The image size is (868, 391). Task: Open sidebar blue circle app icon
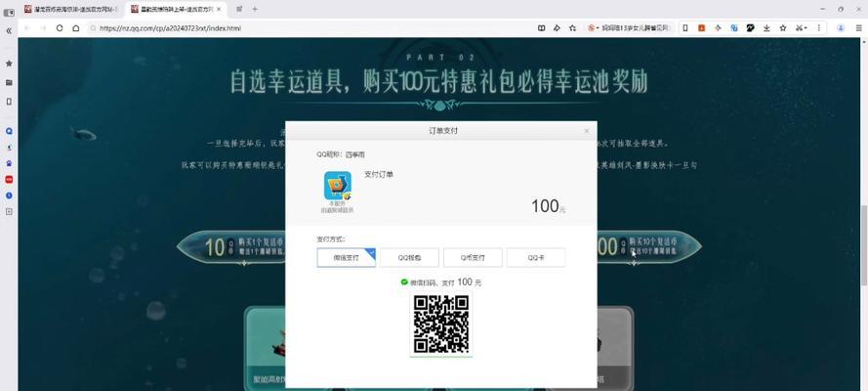9,195
